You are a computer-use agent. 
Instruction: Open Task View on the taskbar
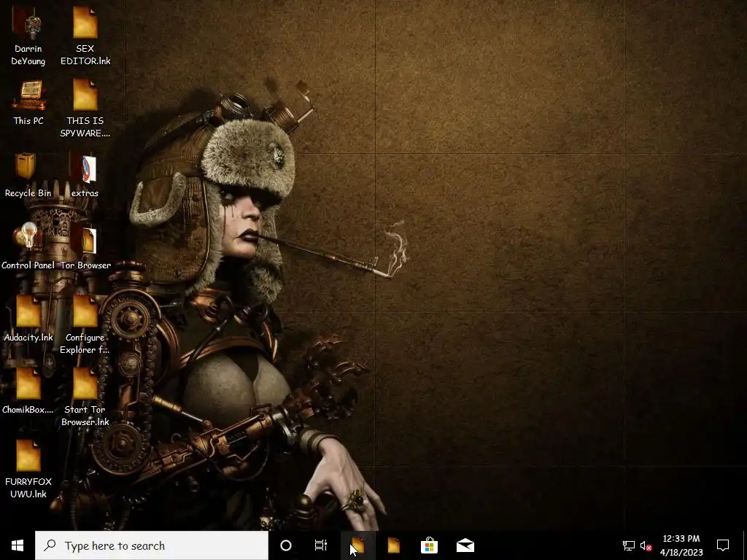(x=321, y=545)
